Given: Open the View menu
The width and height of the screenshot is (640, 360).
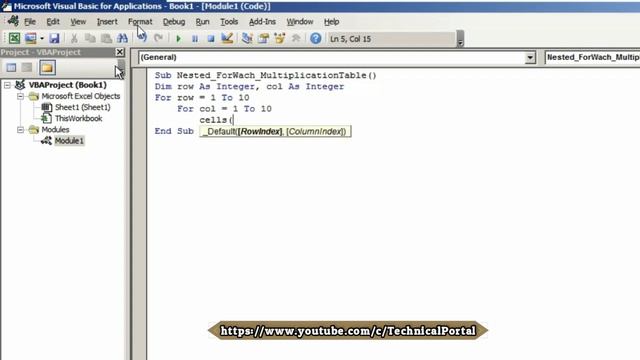Looking at the screenshot, I should [78, 22].
